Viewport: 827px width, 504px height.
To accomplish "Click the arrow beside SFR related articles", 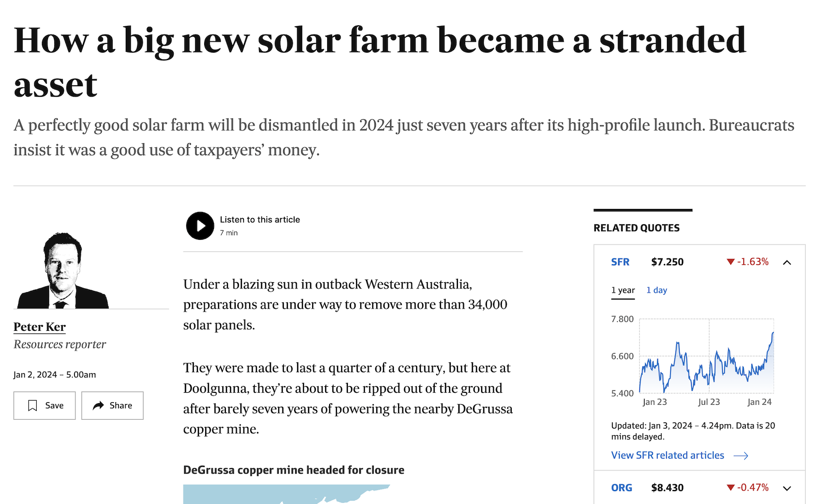I will coord(741,455).
